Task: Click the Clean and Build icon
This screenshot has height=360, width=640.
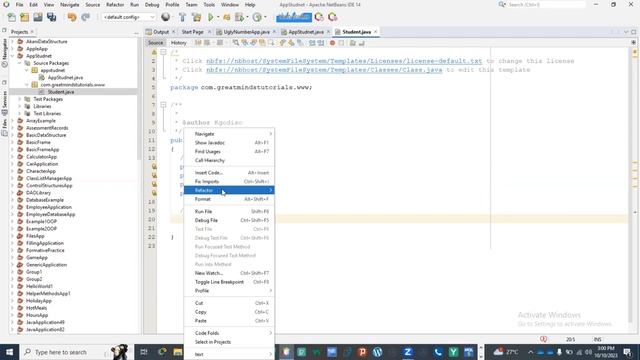Action: coord(196,17)
